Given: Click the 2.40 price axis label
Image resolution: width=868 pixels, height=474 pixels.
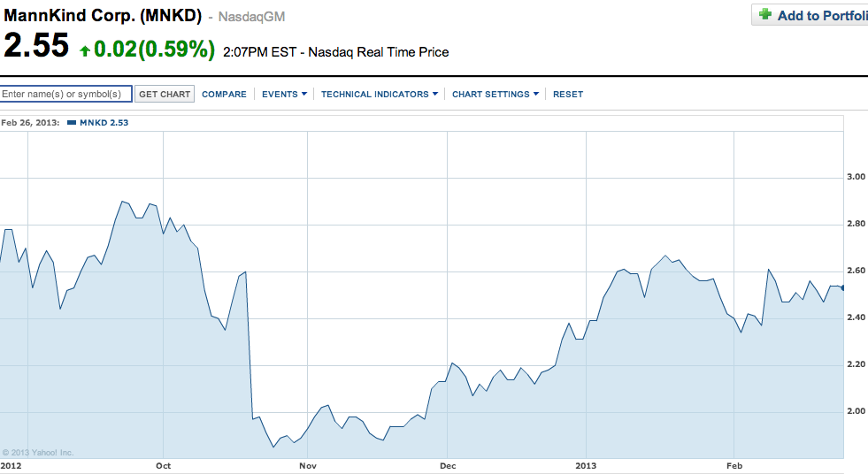Looking at the screenshot, I should 856,317.
